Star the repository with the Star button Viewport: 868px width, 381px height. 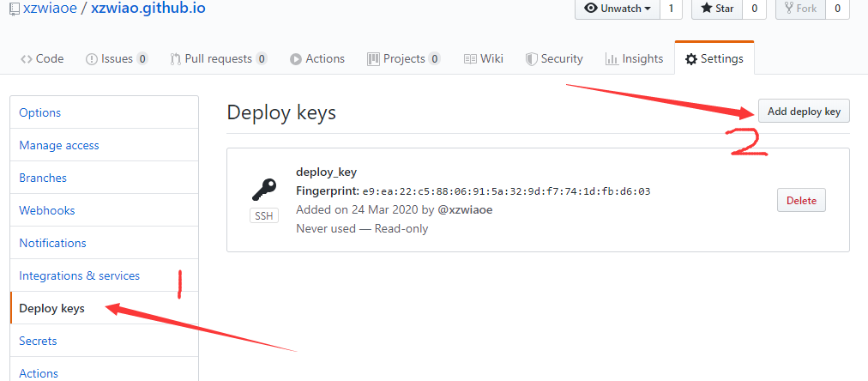(x=717, y=9)
